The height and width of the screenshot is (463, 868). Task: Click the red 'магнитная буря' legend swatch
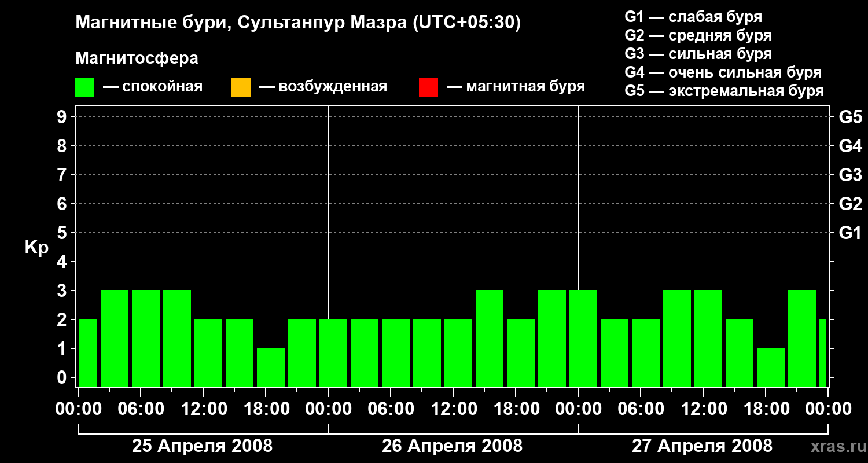tap(428, 87)
